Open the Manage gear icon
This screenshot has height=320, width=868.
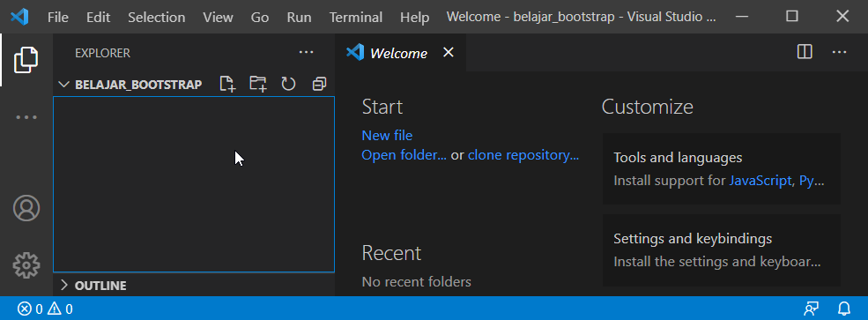pyautogui.click(x=26, y=265)
